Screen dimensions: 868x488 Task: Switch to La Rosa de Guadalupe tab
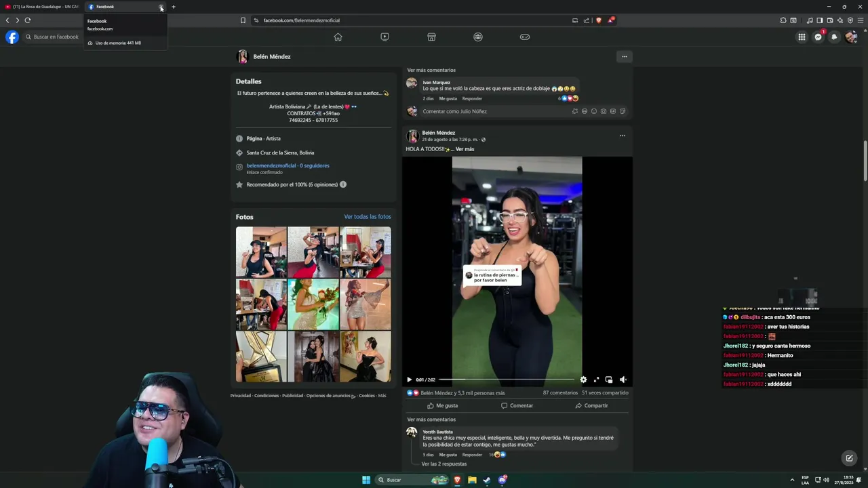(x=42, y=7)
